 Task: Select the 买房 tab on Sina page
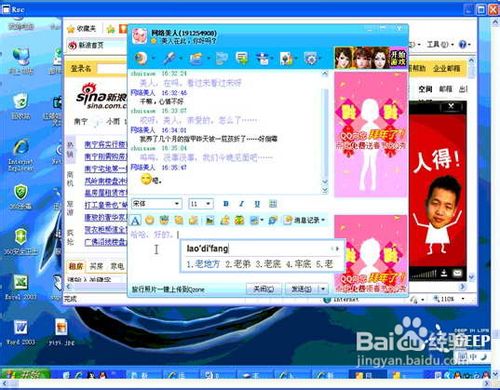(96, 266)
